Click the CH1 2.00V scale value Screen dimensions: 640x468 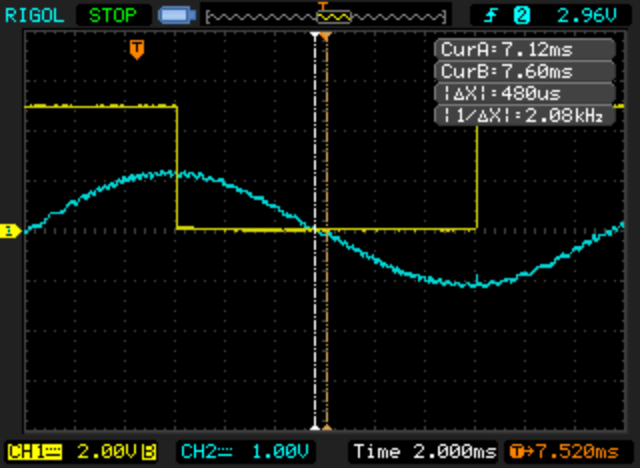click(x=107, y=452)
